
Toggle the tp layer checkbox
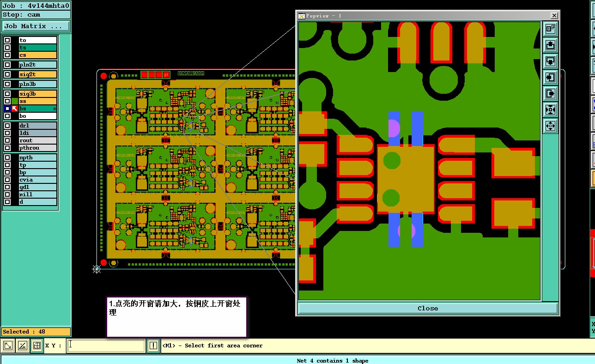(x=7, y=165)
